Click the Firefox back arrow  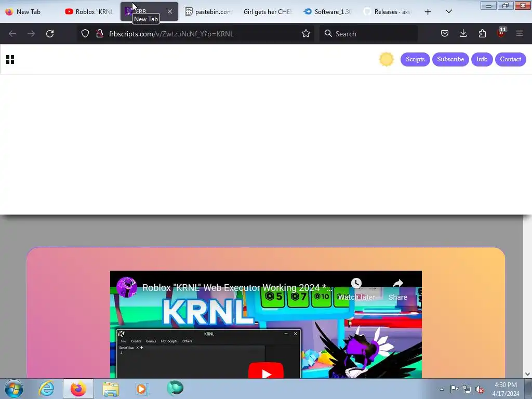click(12, 34)
